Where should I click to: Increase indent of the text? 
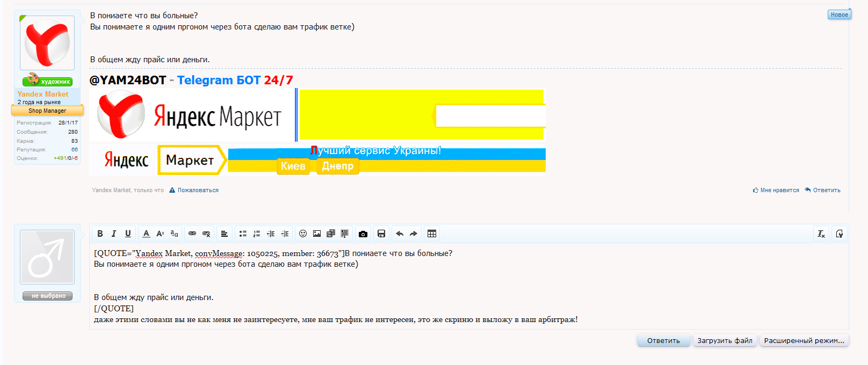[x=285, y=233]
